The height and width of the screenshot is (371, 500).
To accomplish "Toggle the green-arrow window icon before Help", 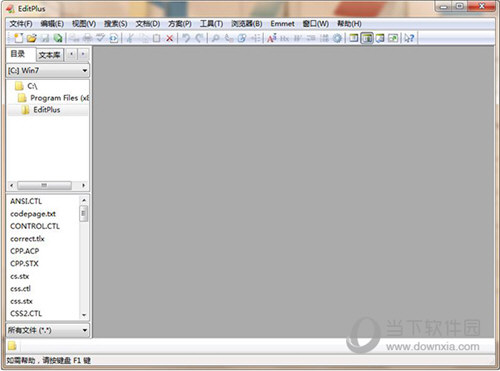I will pyautogui.click(x=393, y=38).
